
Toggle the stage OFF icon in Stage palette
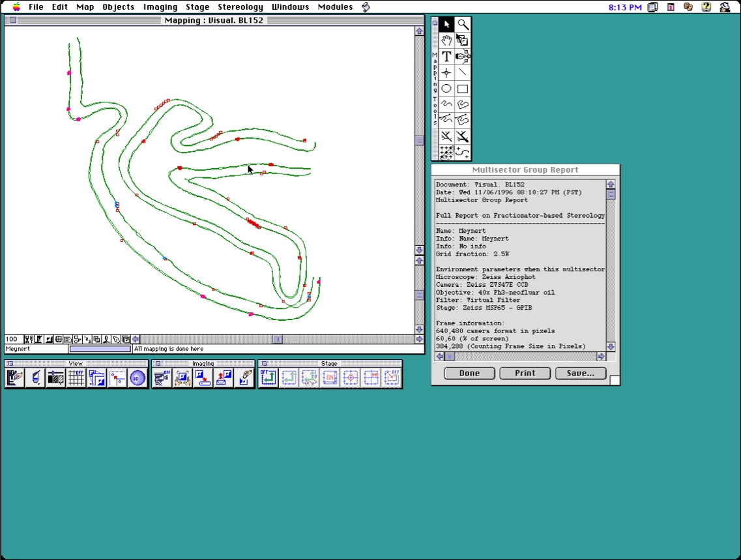pyautogui.click(x=268, y=378)
